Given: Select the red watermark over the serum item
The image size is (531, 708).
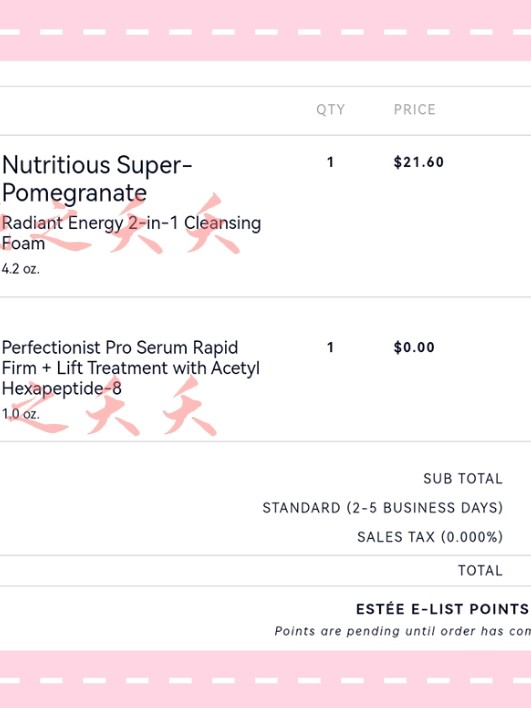Looking at the screenshot, I should click(108, 406).
